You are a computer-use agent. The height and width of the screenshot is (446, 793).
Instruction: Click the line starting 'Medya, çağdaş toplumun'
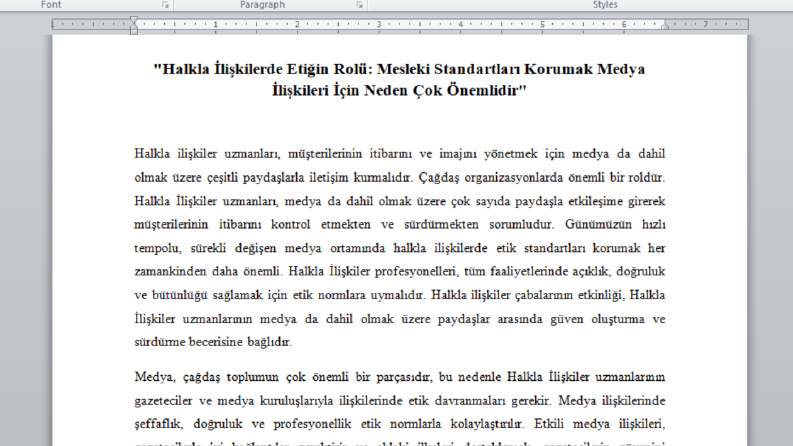click(x=400, y=377)
